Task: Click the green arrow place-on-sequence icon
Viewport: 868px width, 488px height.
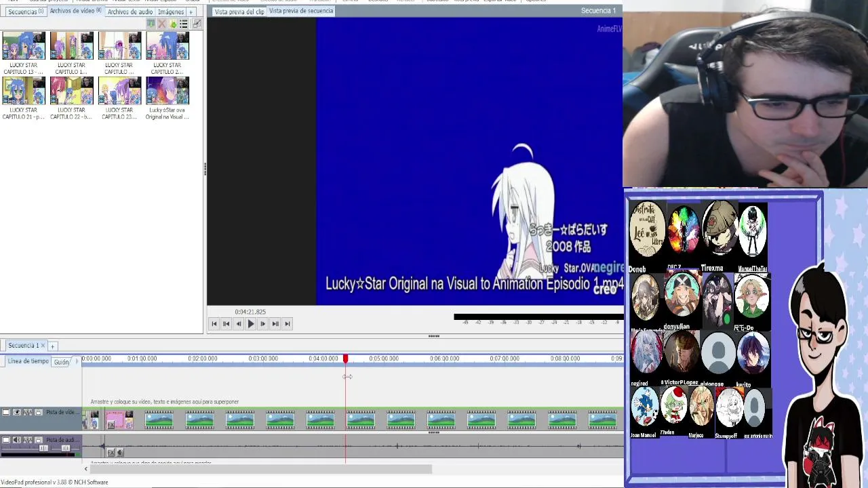Action: pos(151,24)
